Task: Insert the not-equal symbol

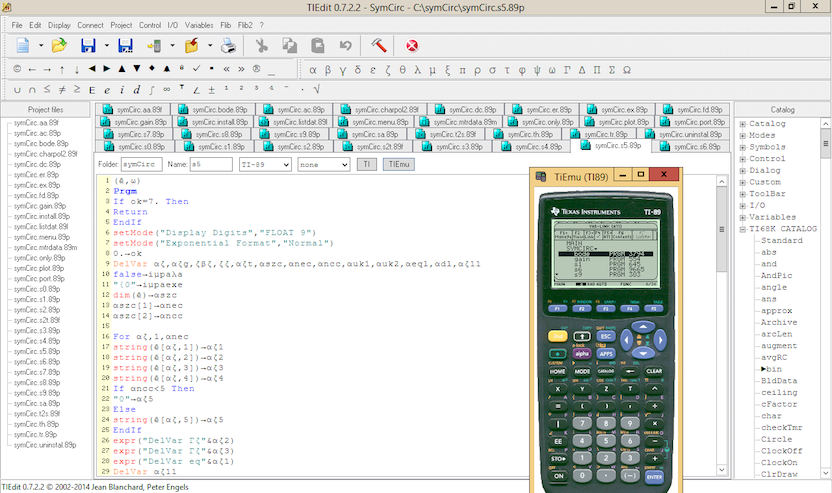Action: click(x=62, y=90)
